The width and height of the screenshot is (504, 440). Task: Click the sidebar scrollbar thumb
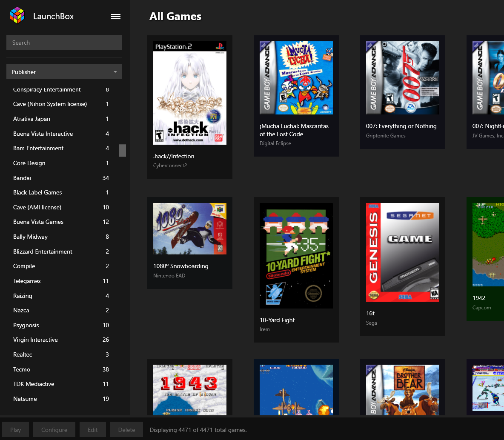(122, 150)
